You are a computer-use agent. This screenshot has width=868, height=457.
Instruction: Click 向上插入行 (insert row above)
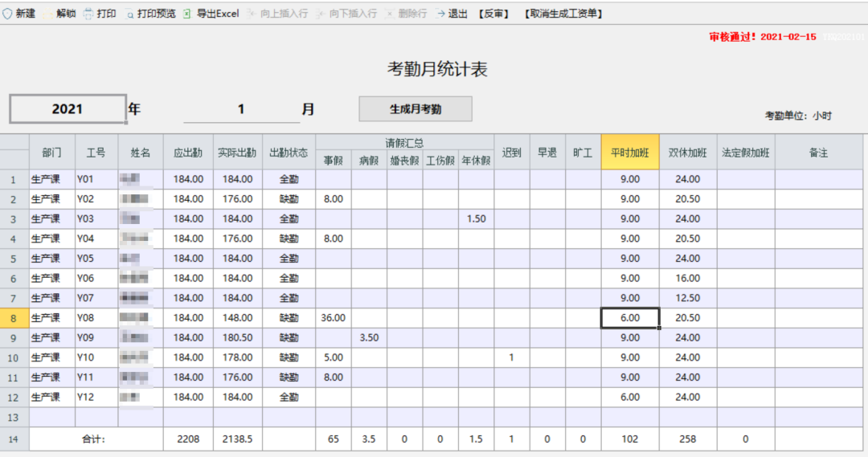point(277,14)
